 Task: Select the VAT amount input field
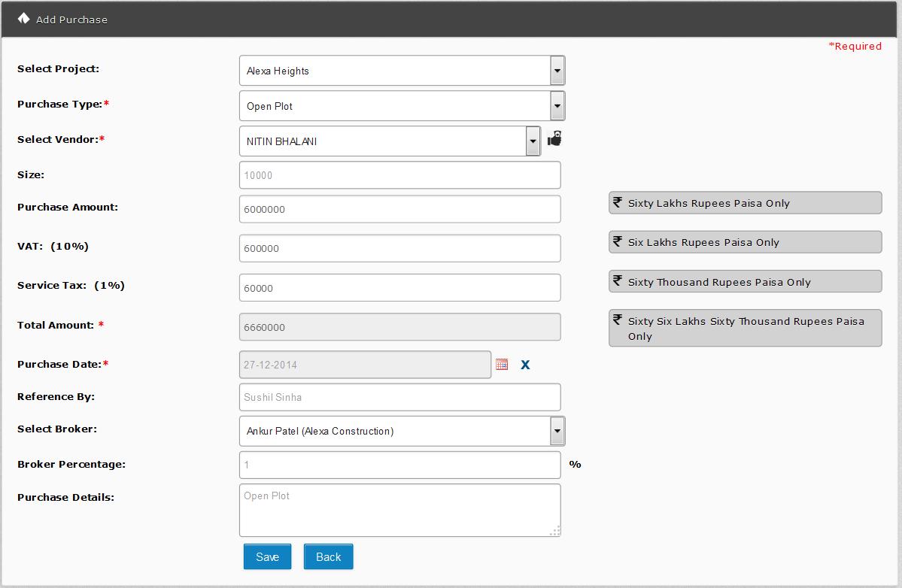399,249
